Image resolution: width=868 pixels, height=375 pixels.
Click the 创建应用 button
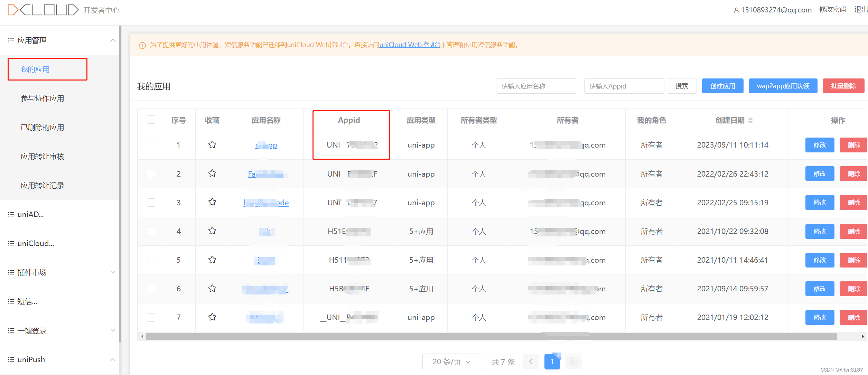tap(722, 86)
